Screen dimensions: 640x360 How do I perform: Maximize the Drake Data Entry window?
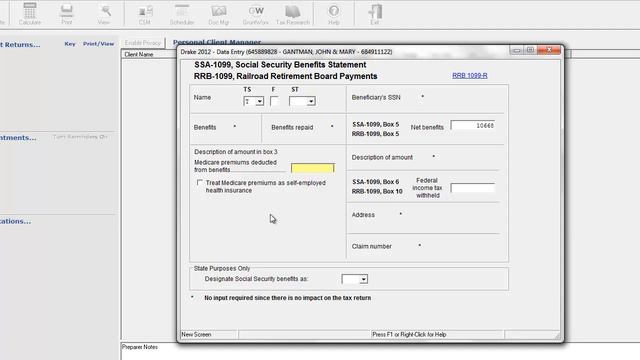[530, 50]
